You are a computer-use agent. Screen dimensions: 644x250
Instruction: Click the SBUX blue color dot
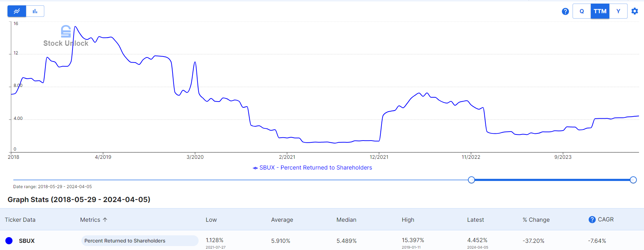tap(9, 241)
